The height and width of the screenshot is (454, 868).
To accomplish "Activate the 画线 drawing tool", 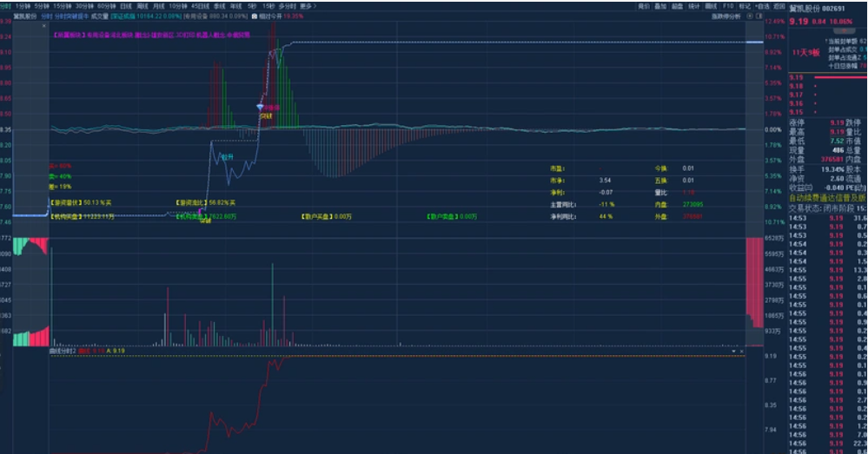I will [711, 5].
